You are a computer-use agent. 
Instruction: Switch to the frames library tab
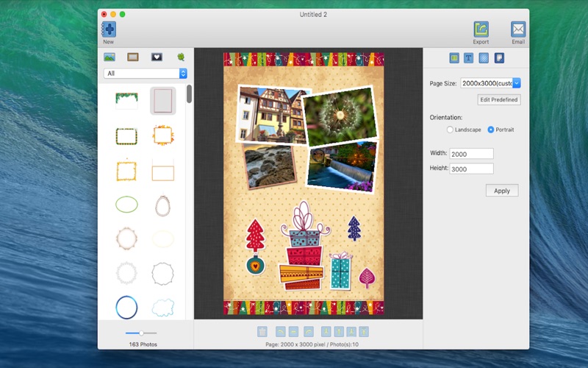coord(133,57)
